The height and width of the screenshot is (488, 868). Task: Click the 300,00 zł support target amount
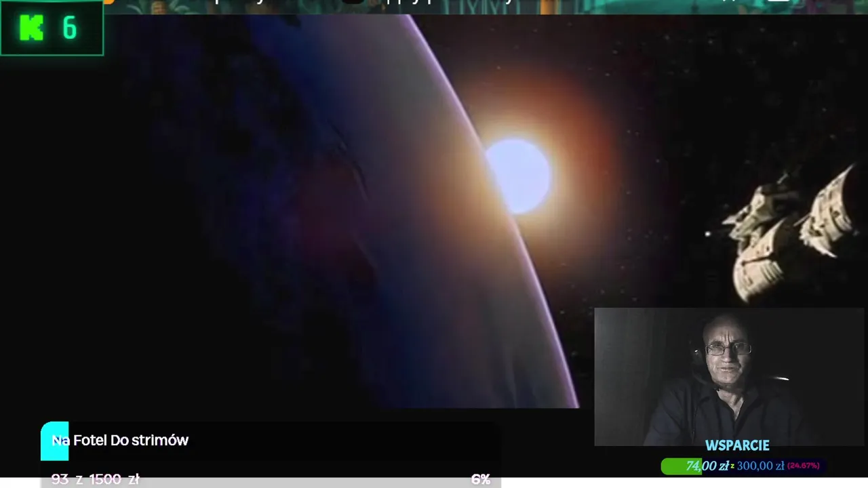click(760, 466)
